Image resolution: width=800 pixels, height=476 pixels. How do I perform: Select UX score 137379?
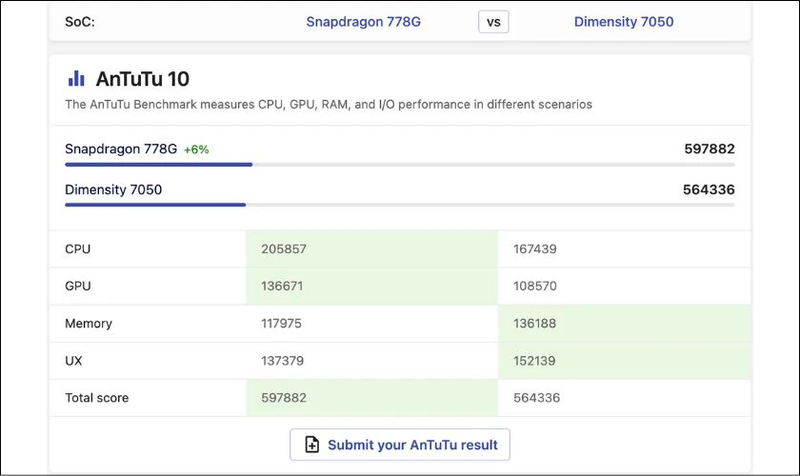282,361
